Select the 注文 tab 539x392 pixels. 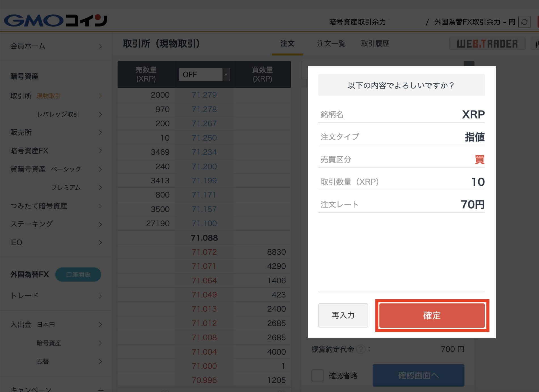(x=287, y=43)
